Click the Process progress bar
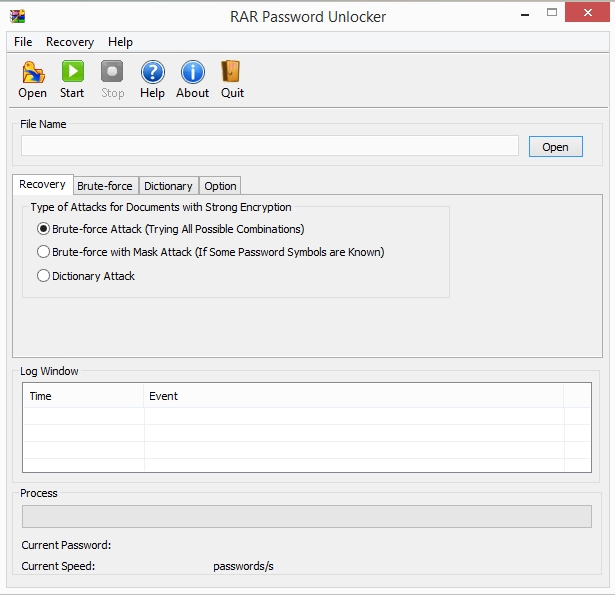The width and height of the screenshot is (615, 595). 307,517
